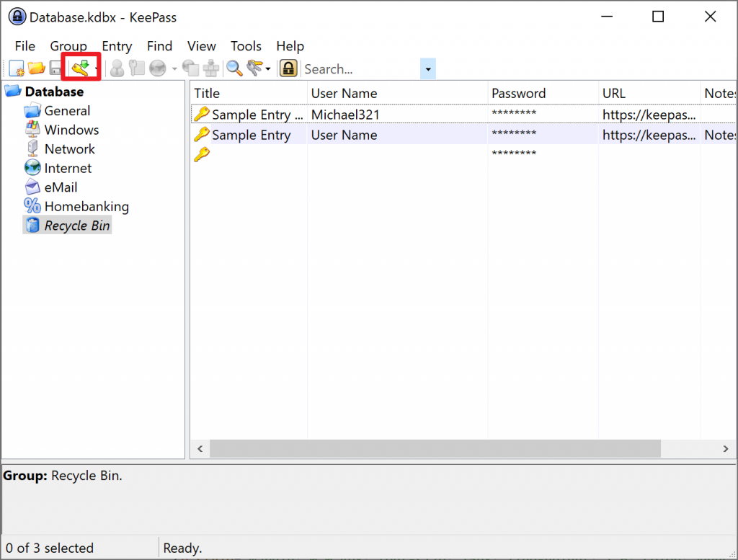Click the Network group icon
Screen dimensions: 738x560
click(x=32, y=149)
